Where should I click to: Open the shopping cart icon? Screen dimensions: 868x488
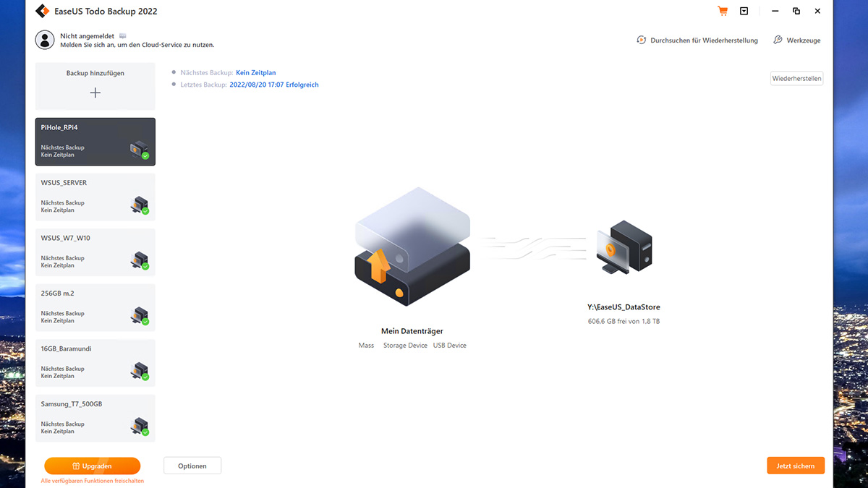[x=723, y=11]
